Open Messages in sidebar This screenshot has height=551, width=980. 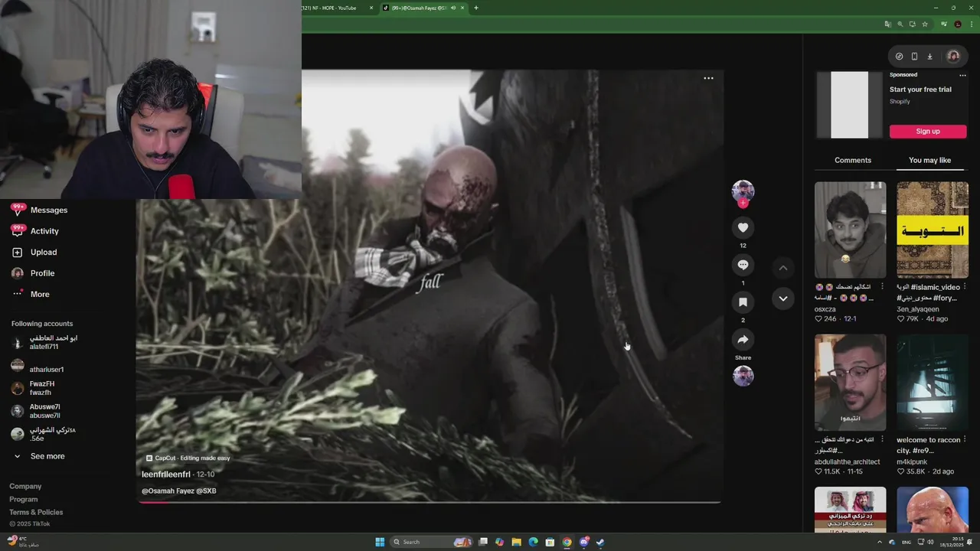tap(40, 210)
